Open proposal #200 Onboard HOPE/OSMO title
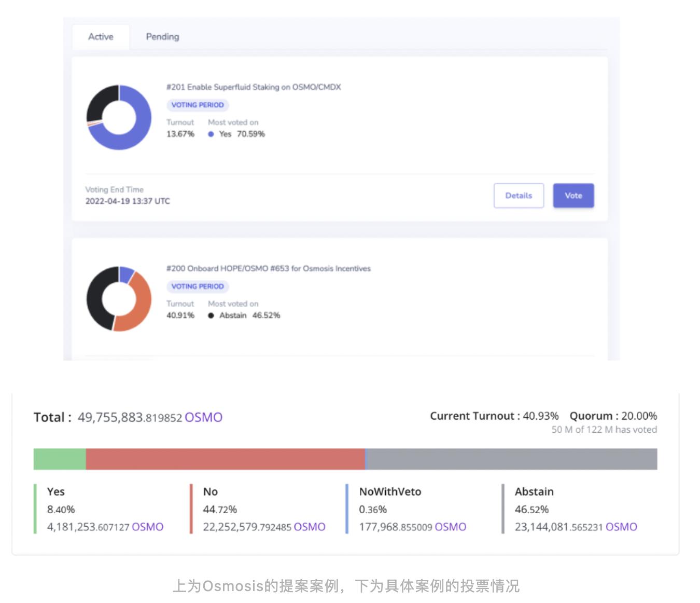This screenshot has width=700, height=603. click(268, 268)
